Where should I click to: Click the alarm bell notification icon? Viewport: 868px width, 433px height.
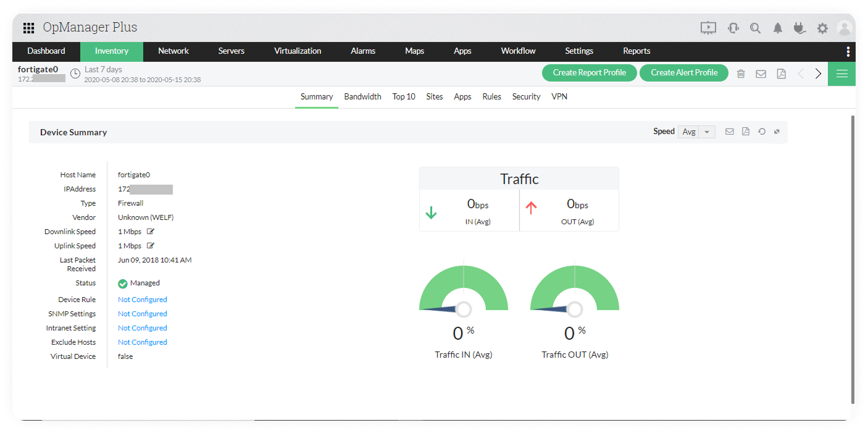click(x=778, y=28)
